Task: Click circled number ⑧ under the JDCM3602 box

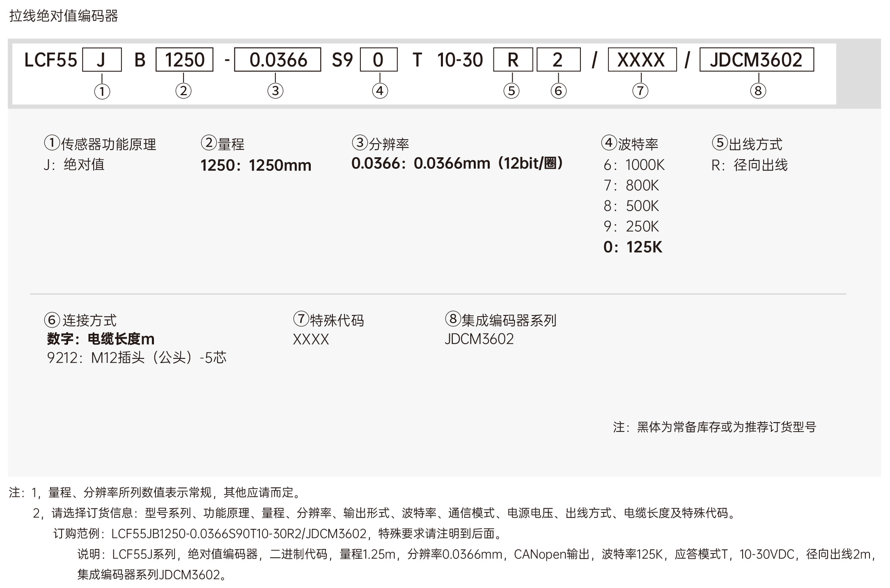Action: 758,91
